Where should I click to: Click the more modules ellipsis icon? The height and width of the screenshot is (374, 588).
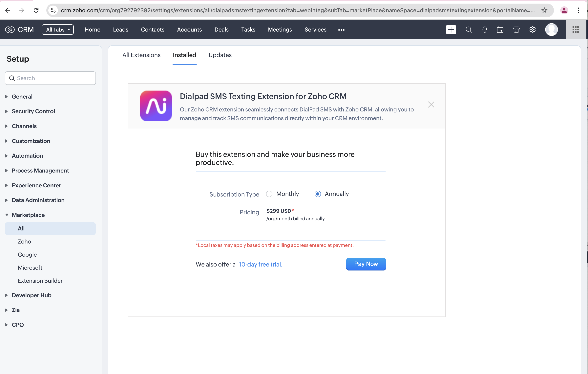pyautogui.click(x=341, y=30)
